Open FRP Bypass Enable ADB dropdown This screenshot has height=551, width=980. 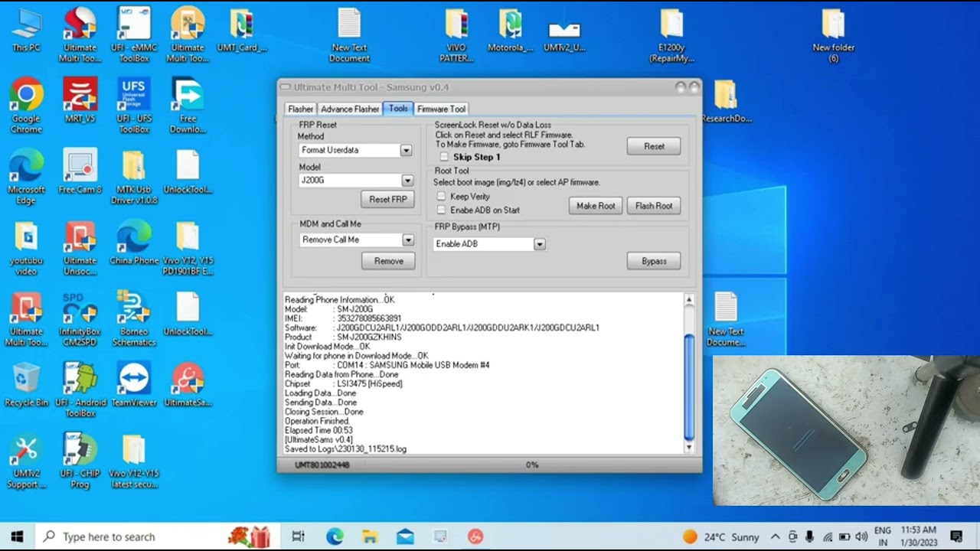click(x=540, y=244)
